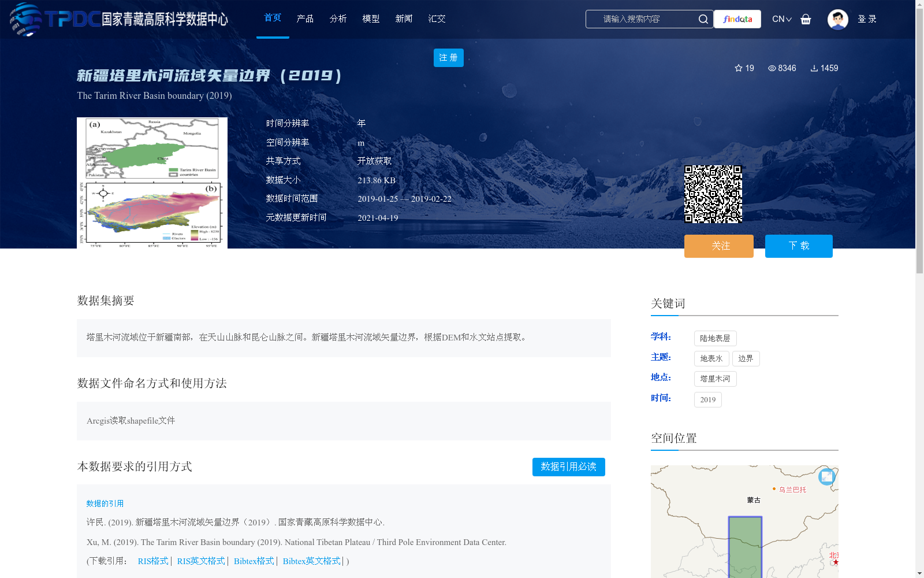Open the 模型 menu item
Screen dimensions: 924x578
(371, 19)
